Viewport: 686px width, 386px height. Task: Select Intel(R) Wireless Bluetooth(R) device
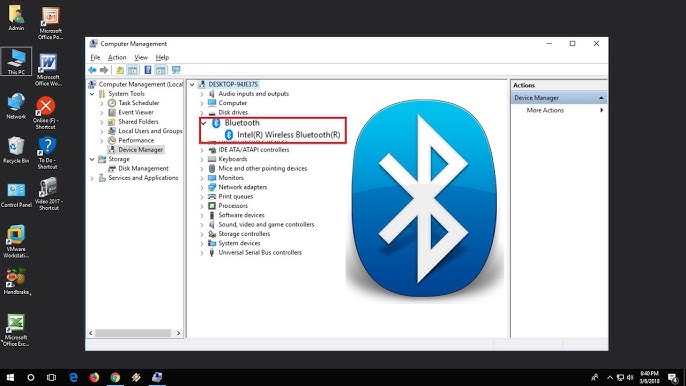[288, 135]
